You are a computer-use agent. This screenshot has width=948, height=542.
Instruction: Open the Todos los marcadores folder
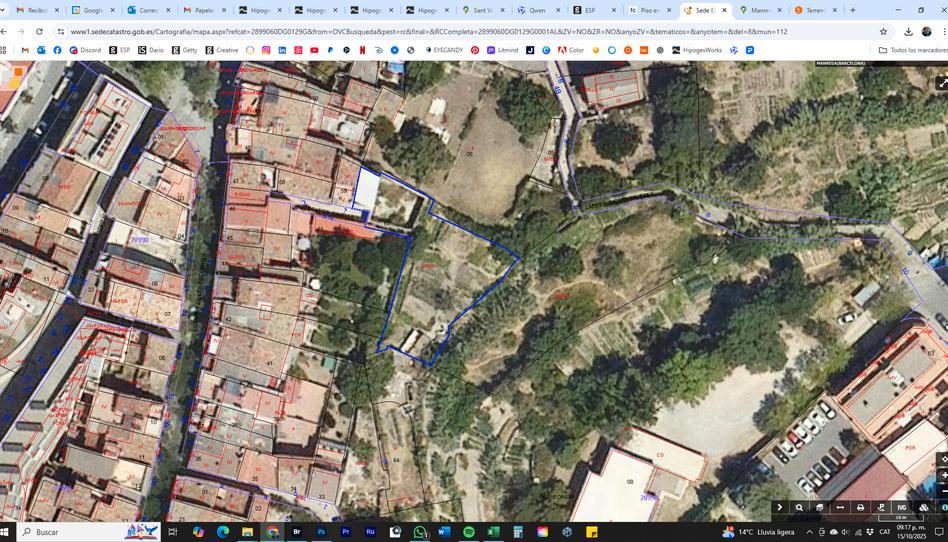pos(912,50)
